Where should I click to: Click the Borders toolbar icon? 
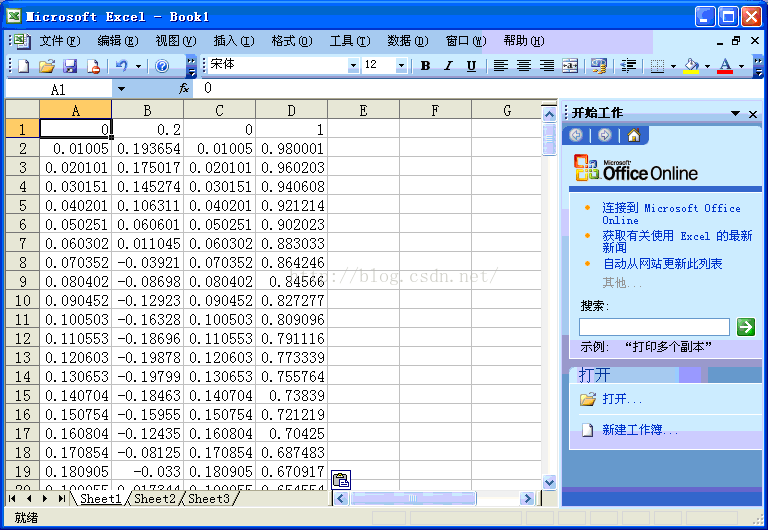657,66
